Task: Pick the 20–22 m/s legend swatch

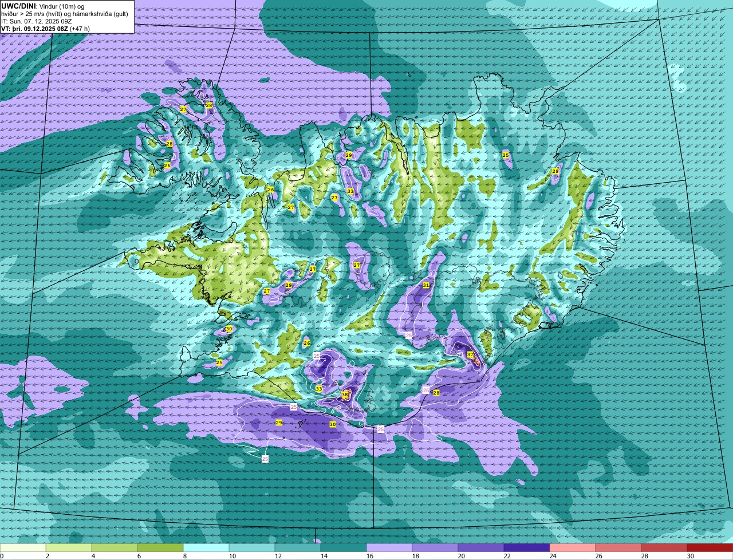Action: coord(481,547)
